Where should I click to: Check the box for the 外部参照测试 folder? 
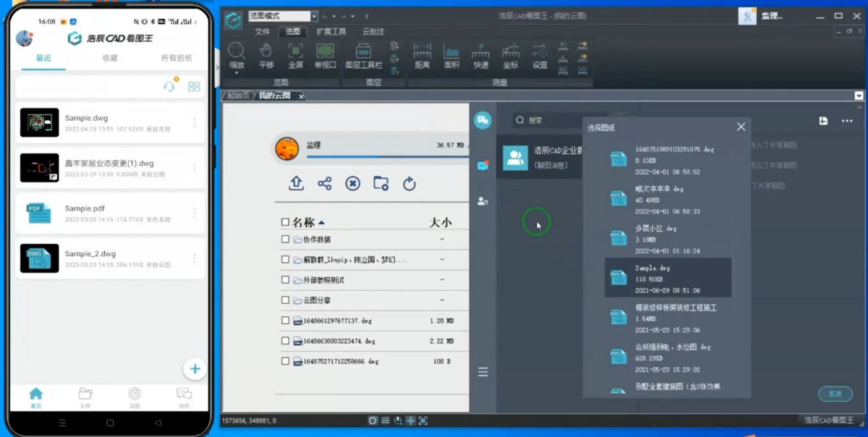coord(285,280)
